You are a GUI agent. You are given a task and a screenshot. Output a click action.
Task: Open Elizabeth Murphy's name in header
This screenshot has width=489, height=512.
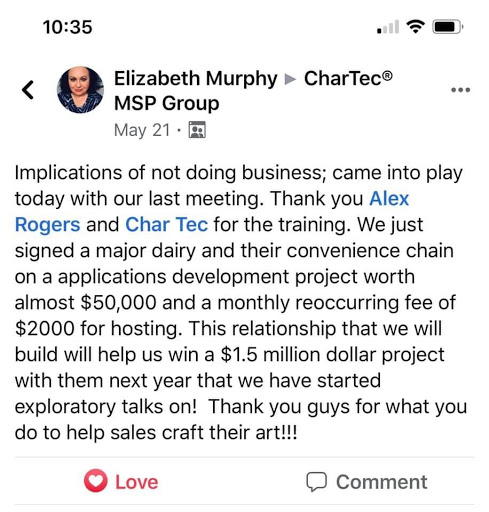pyautogui.click(x=196, y=79)
